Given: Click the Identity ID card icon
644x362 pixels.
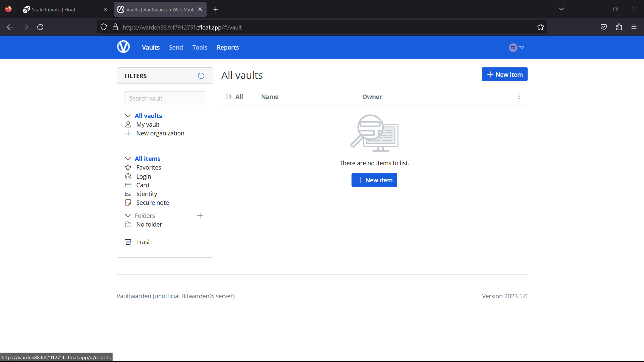Looking at the screenshot, I should point(128,194).
